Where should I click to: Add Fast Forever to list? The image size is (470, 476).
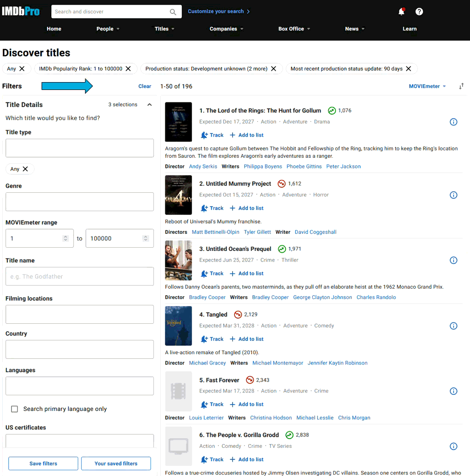tap(247, 405)
